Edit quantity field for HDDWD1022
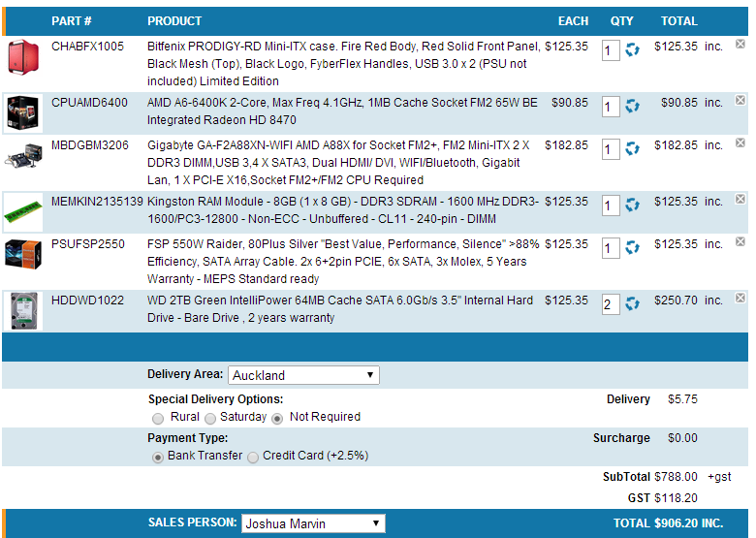The height and width of the screenshot is (538, 756). click(611, 304)
